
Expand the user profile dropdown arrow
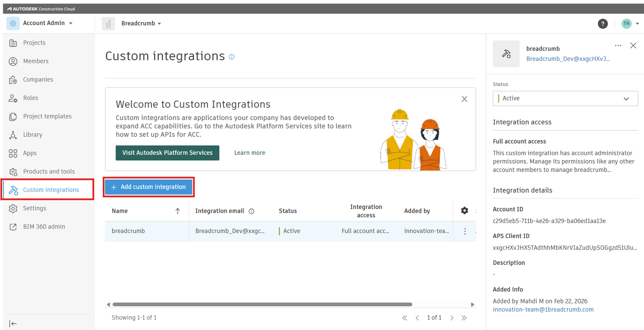(x=637, y=24)
